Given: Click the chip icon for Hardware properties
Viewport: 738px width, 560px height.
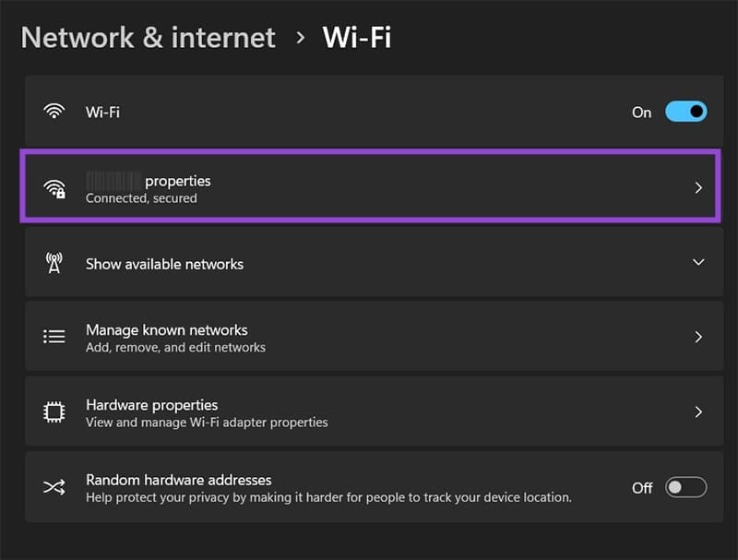Looking at the screenshot, I should (x=54, y=412).
